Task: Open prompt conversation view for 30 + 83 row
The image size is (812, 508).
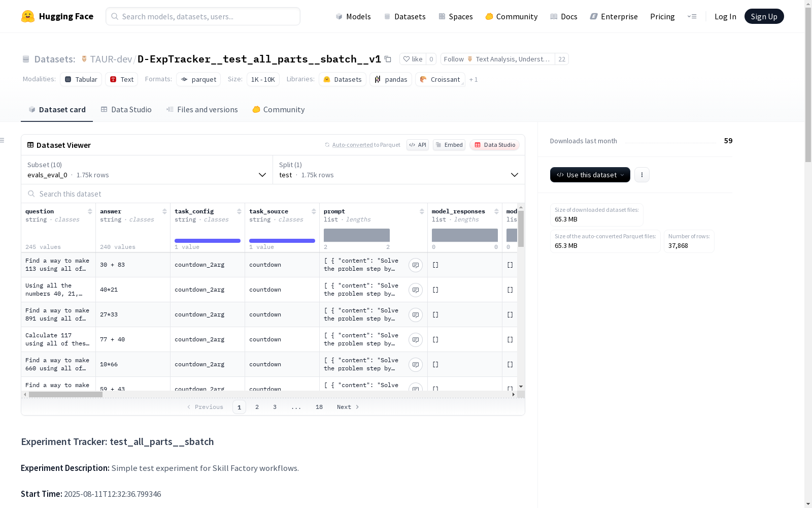Action: pyautogui.click(x=416, y=265)
